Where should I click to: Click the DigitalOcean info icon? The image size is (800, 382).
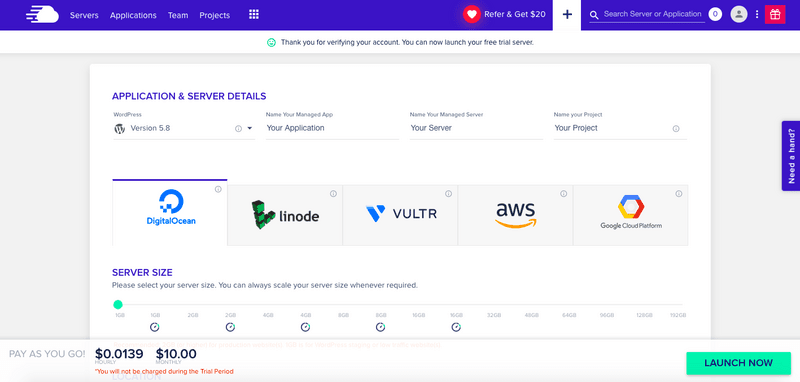(218, 189)
